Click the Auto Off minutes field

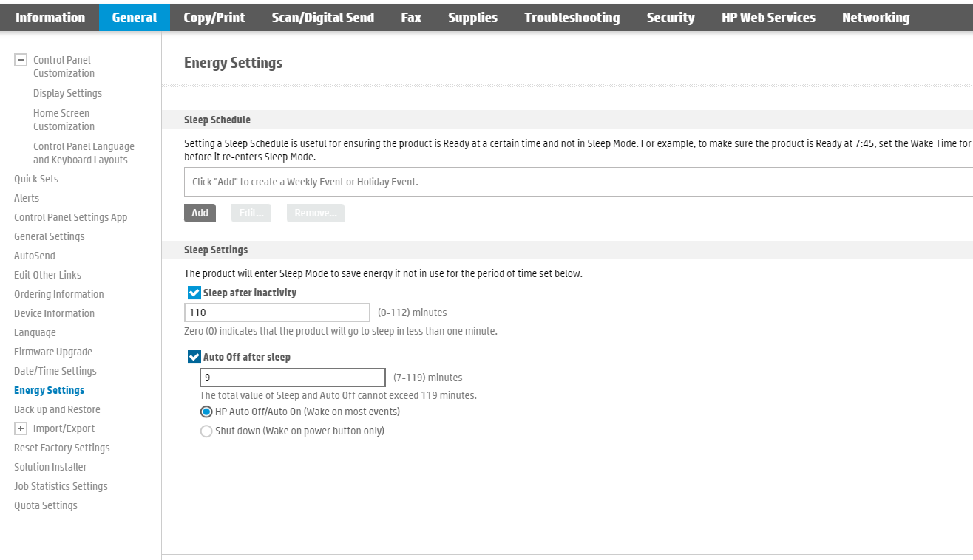point(293,378)
